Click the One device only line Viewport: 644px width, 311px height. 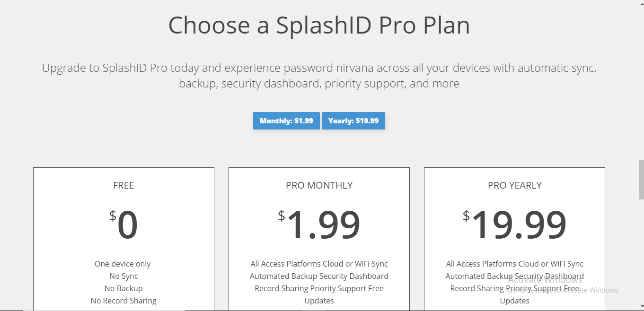[x=123, y=264]
